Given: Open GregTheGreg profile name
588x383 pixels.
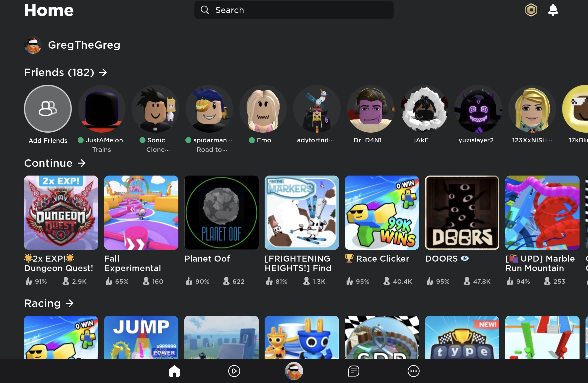Looking at the screenshot, I should tap(84, 45).
